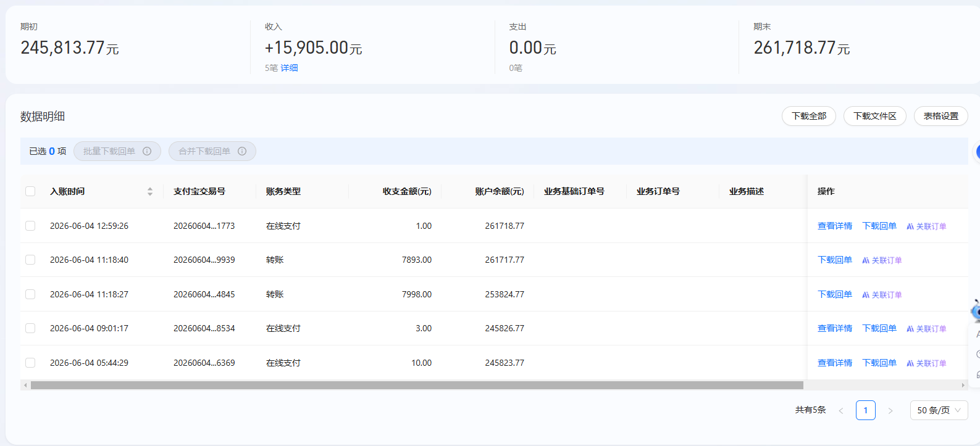Click the income total +15,905.00元
The width and height of the screenshot is (980, 446).
coord(314,47)
